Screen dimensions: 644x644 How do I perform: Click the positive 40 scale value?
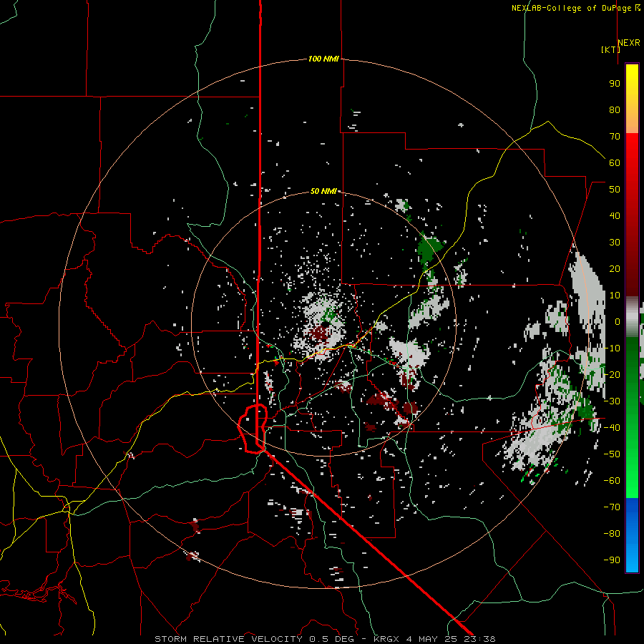(x=615, y=215)
